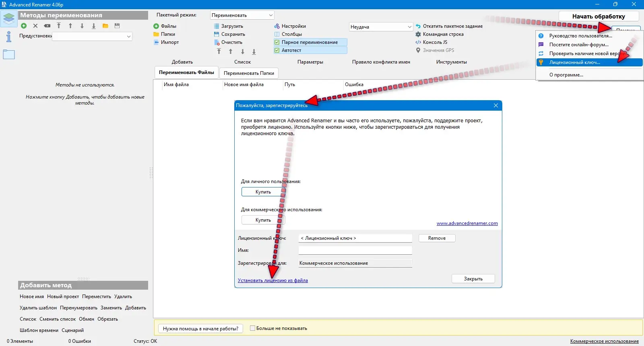
Task: Add files using the Файлы button
Action: click(x=165, y=26)
